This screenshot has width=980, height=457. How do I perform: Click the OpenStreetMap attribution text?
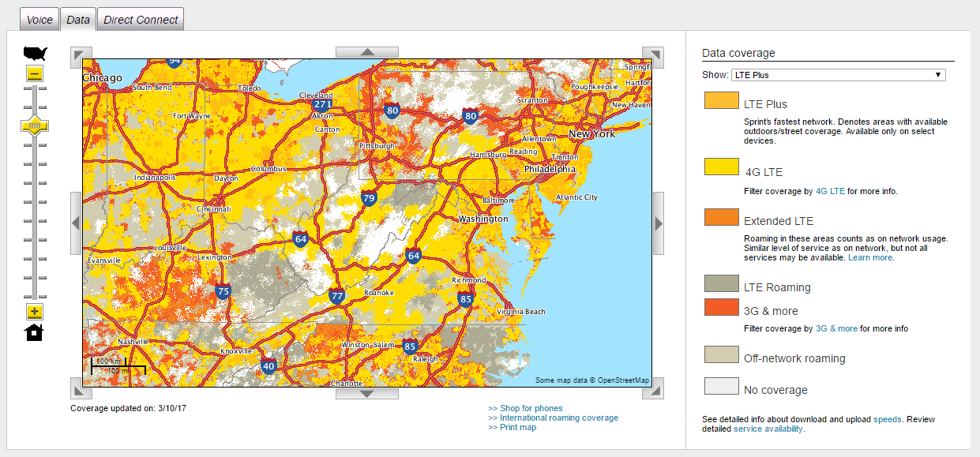tap(623, 380)
